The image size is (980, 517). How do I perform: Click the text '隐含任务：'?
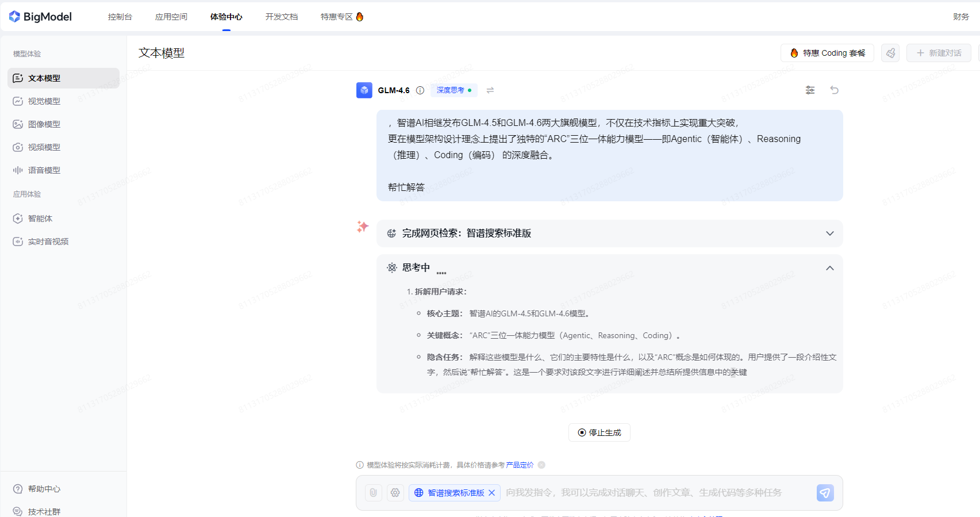tap(445, 357)
